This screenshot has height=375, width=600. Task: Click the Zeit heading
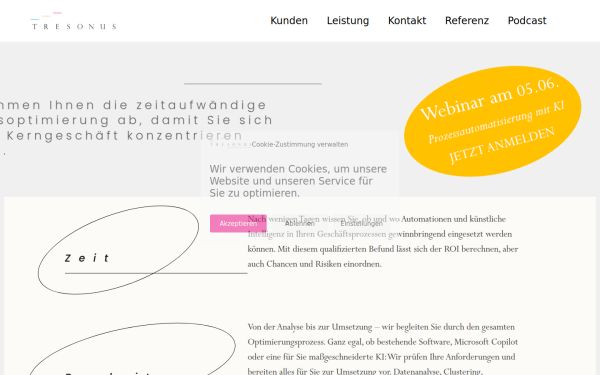[88, 258]
